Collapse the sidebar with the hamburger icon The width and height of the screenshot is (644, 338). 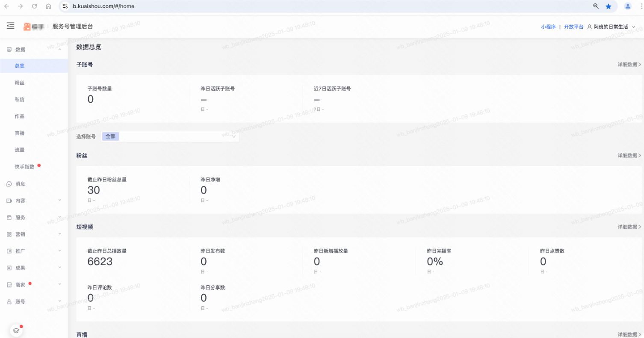coord(11,26)
